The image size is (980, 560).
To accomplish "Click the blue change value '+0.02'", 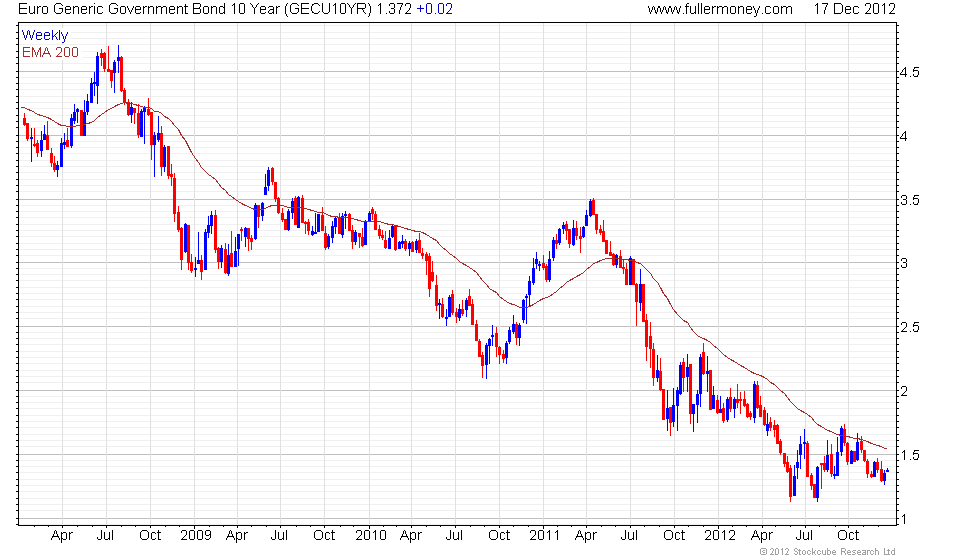I will pos(434,9).
